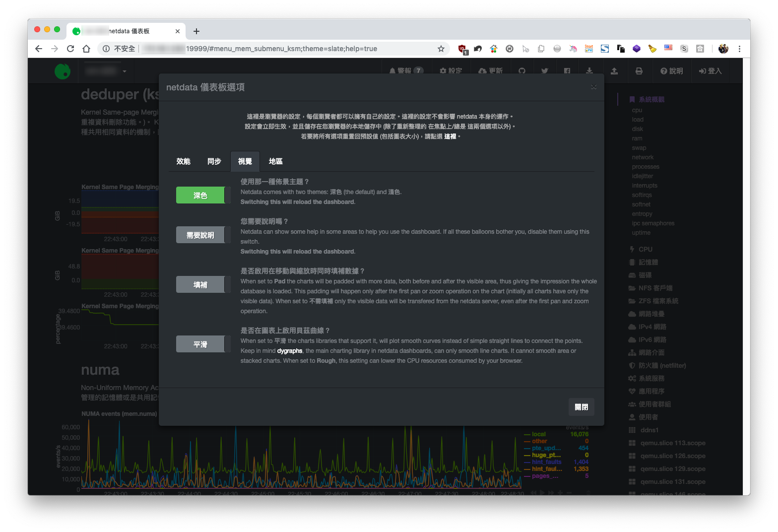Viewport: 778px width, 532px height.
Task: Click the upload snapshot icon
Action: click(614, 71)
